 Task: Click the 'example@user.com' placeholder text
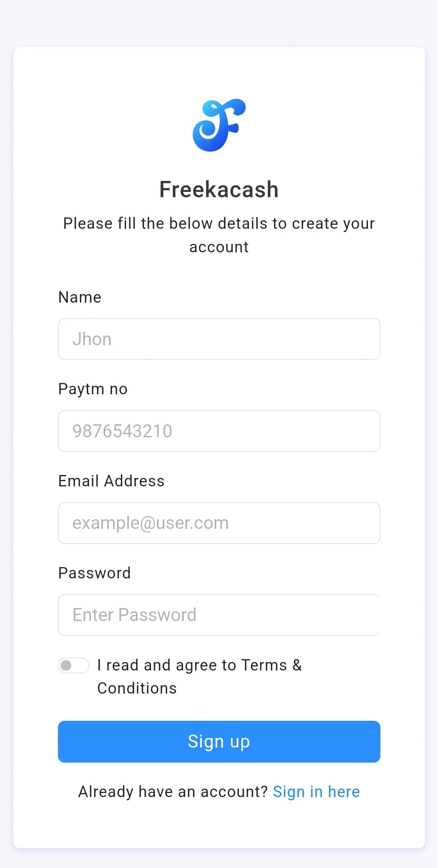point(150,523)
